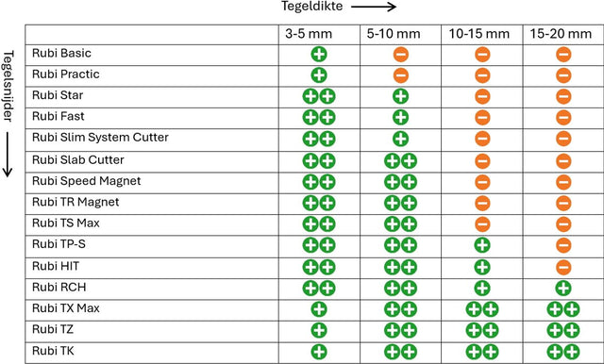Click the Tegeldikte arrow at the top
Image resolution: width=604 pixels, height=364 pixels.
374,7
